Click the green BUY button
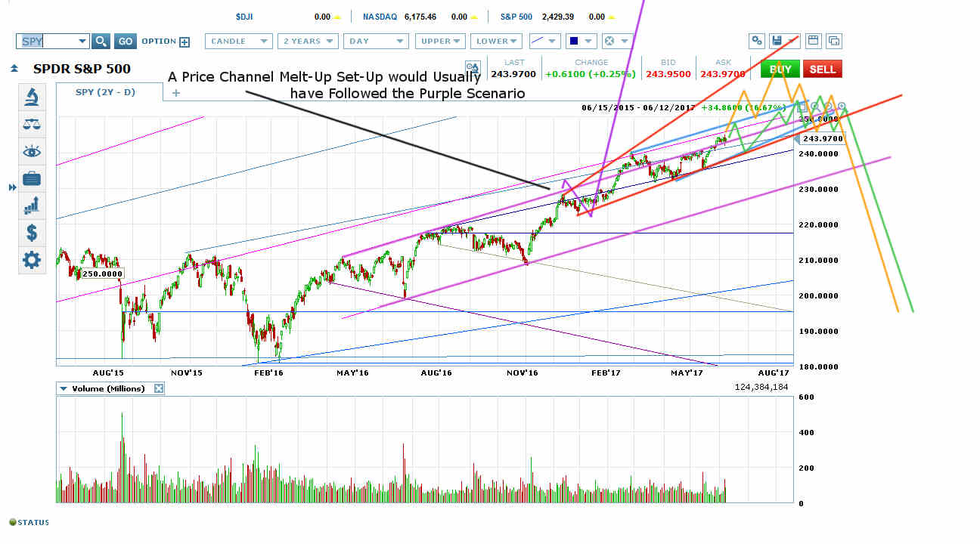Image resolution: width=980 pixels, height=544 pixels. pyautogui.click(x=780, y=69)
